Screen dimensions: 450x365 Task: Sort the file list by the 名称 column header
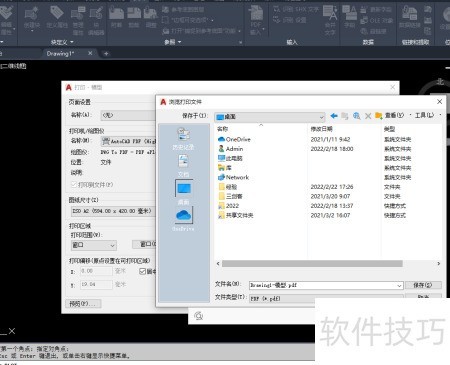point(261,129)
